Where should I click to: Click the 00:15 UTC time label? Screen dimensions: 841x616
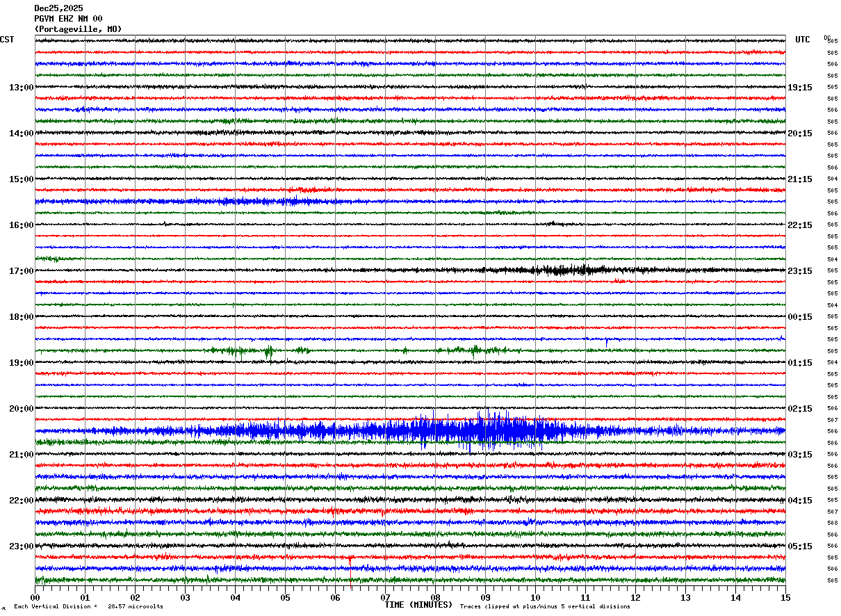click(x=800, y=317)
